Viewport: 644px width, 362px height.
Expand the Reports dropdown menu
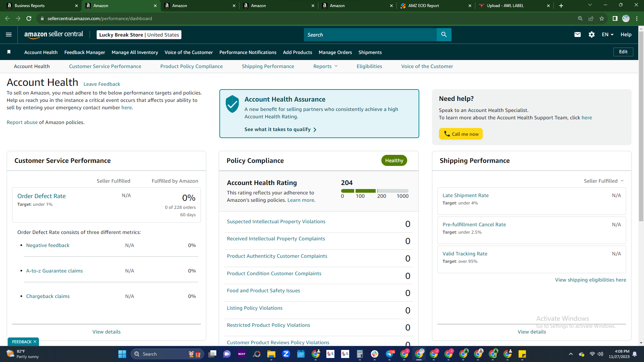click(x=325, y=66)
